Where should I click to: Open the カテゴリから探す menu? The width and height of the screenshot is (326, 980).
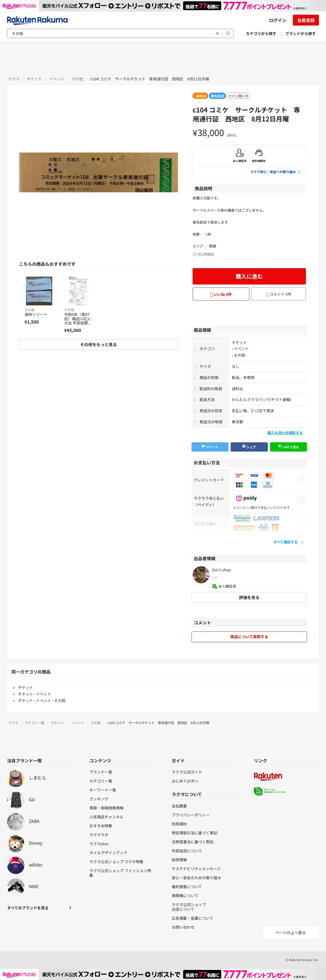pos(261,33)
